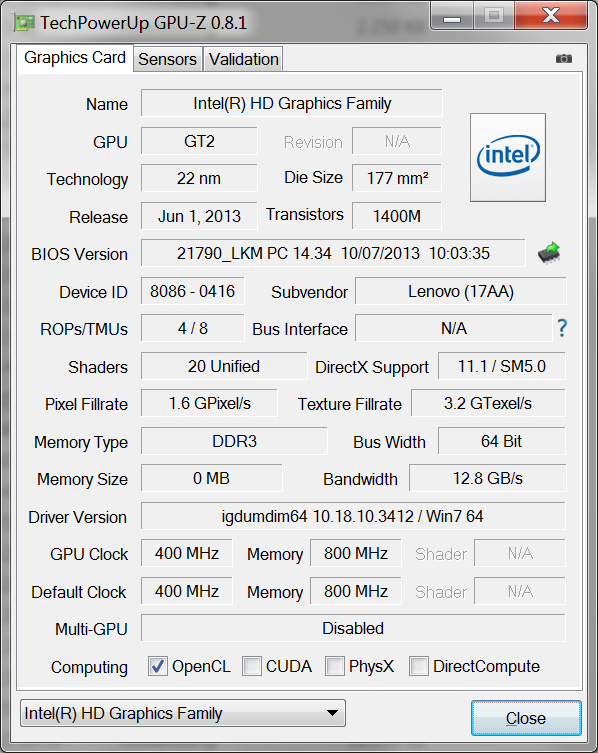This screenshot has width=598, height=753.
Task: Click the GPU-Z title bar app icon
Action: pyautogui.click(x=24, y=23)
